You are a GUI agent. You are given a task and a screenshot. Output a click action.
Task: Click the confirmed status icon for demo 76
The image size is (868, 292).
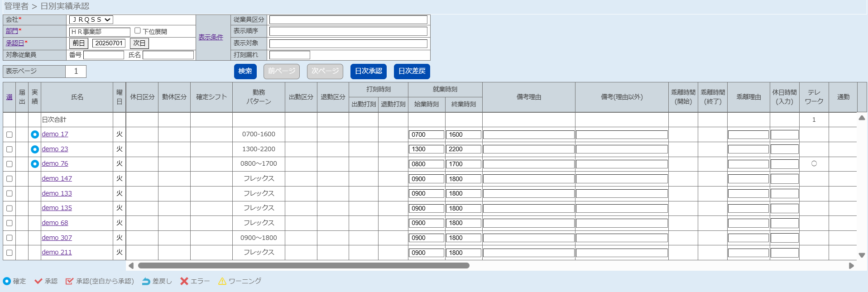(x=35, y=164)
